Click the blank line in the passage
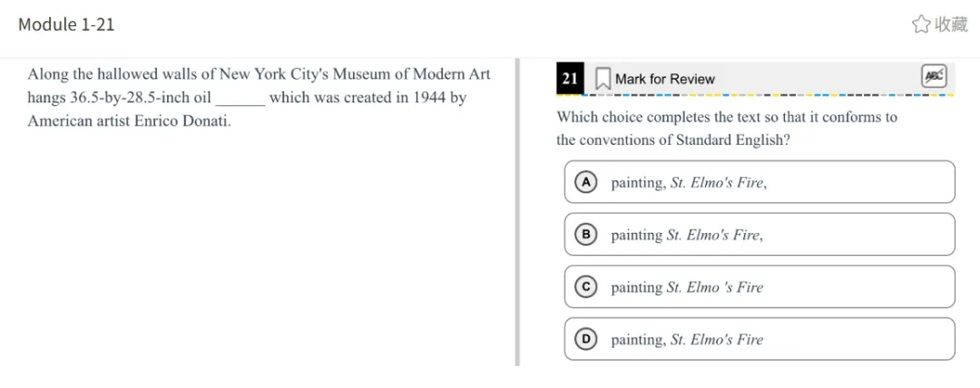 240,100
